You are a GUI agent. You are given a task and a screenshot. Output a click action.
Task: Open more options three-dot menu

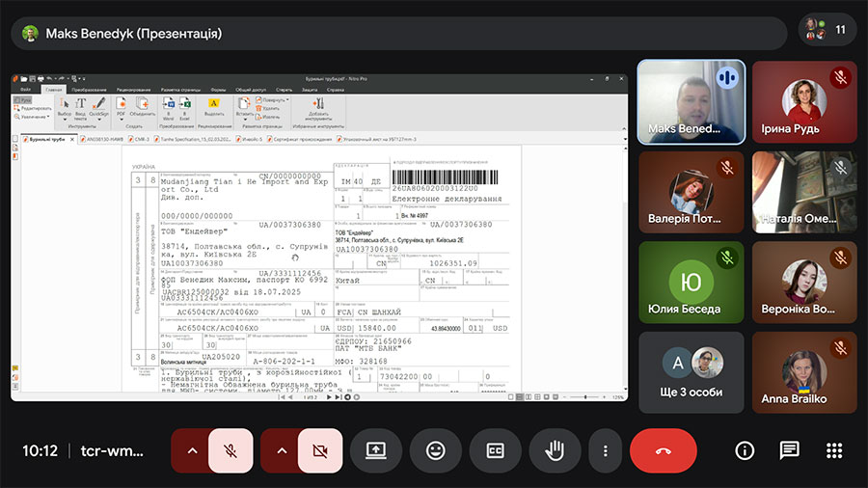[605, 450]
